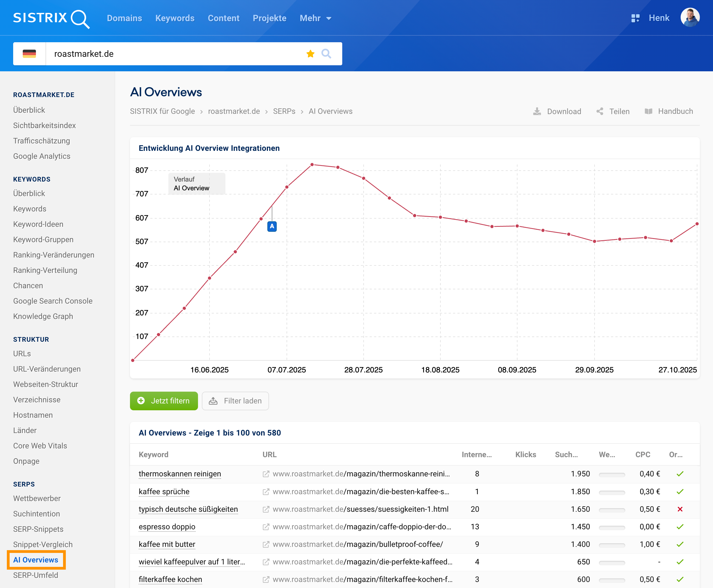Click the external link icon next to the thermoskannen reinigen URL
This screenshot has width=713, height=588.
266,474
